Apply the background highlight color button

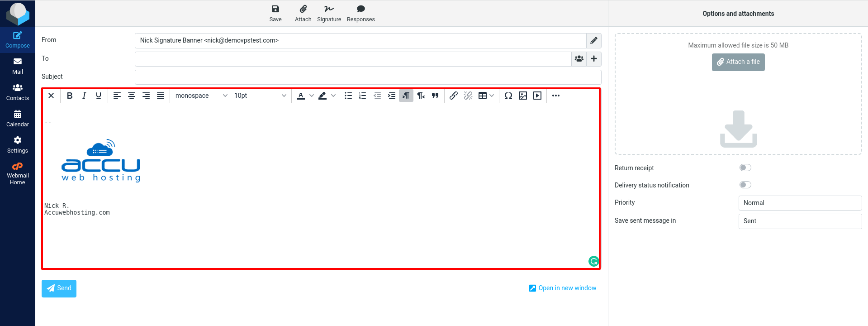323,96
